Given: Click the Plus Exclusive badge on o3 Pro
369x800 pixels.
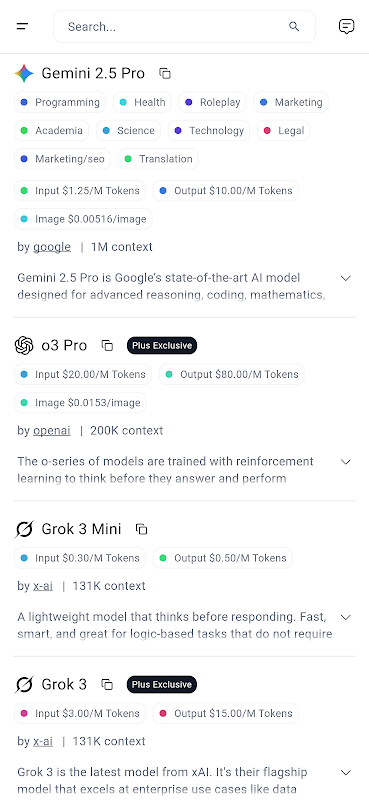Looking at the screenshot, I should [x=162, y=345].
